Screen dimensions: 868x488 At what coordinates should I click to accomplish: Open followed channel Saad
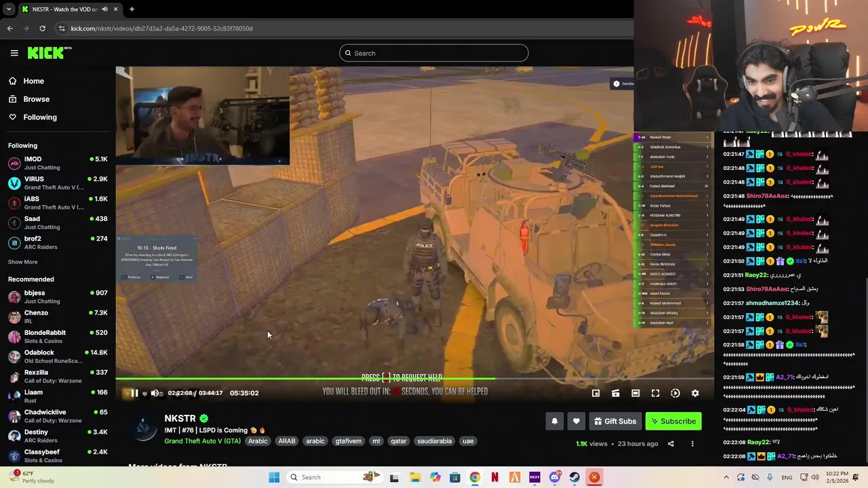[x=58, y=223]
